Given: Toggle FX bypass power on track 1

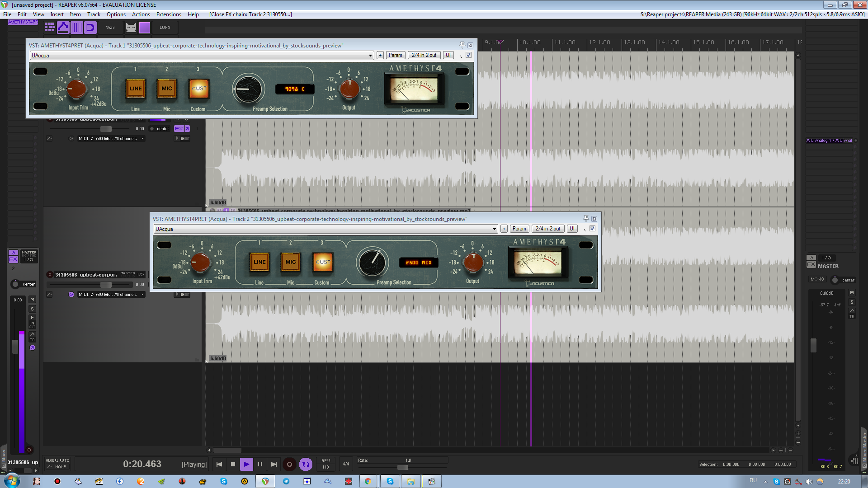Looking at the screenshot, I should pos(188,129).
